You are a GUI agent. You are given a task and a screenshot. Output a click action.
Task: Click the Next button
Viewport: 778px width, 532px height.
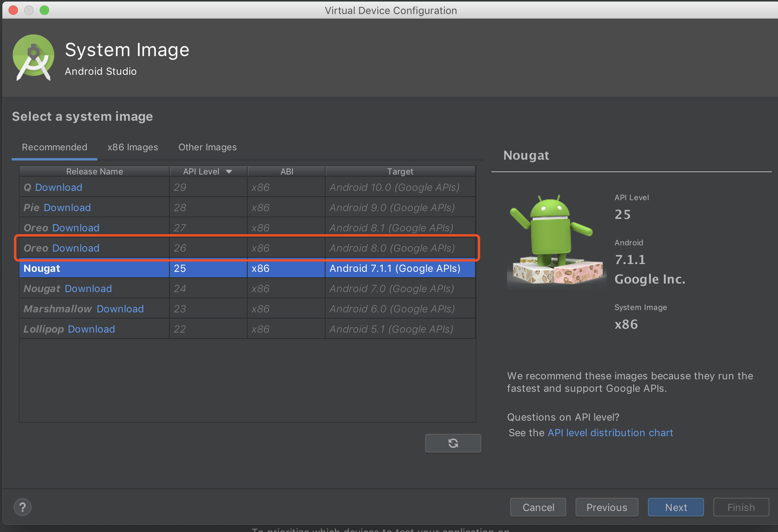[x=676, y=507]
